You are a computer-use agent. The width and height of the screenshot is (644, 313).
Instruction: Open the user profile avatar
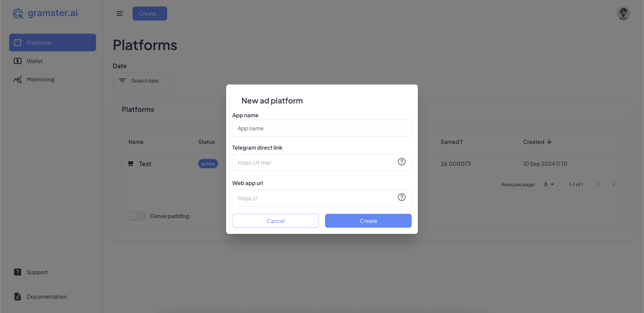click(x=623, y=13)
